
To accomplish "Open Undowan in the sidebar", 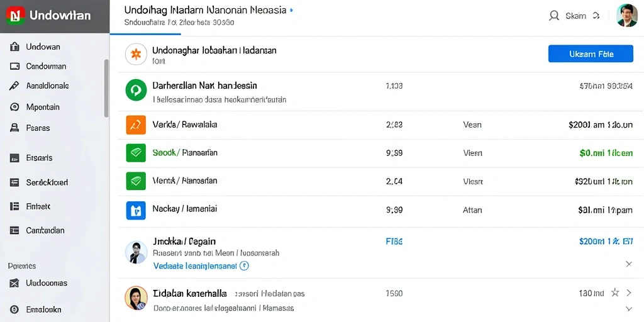I will 43,47.
